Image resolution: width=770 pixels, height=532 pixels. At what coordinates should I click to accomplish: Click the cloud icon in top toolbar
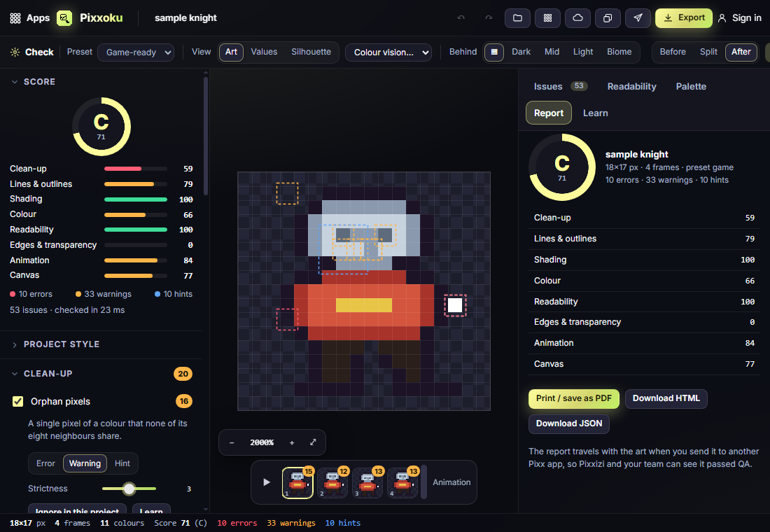point(577,18)
